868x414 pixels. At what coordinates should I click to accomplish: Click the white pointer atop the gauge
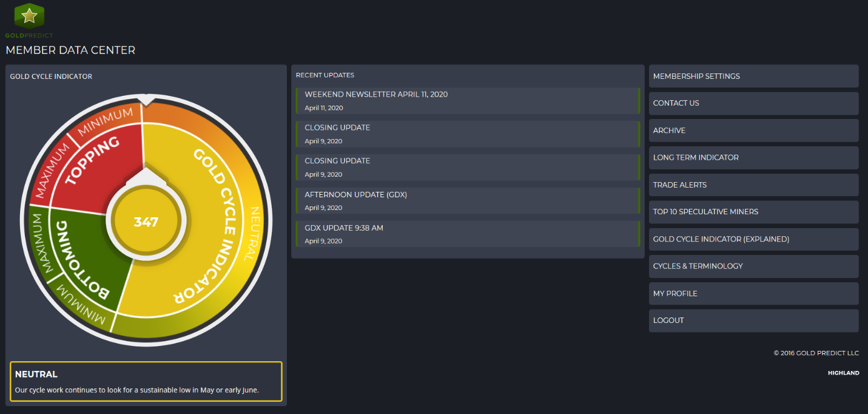click(x=146, y=100)
